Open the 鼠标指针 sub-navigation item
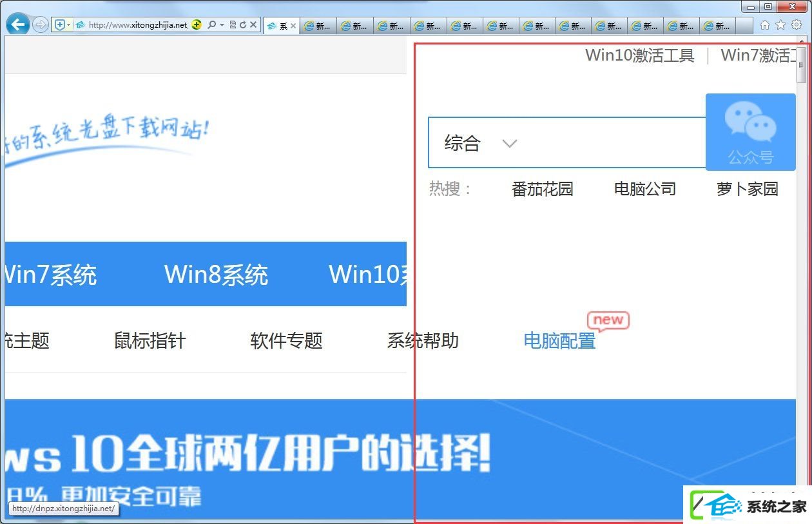The width and height of the screenshot is (812, 524). pyautogui.click(x=150, y=340)
